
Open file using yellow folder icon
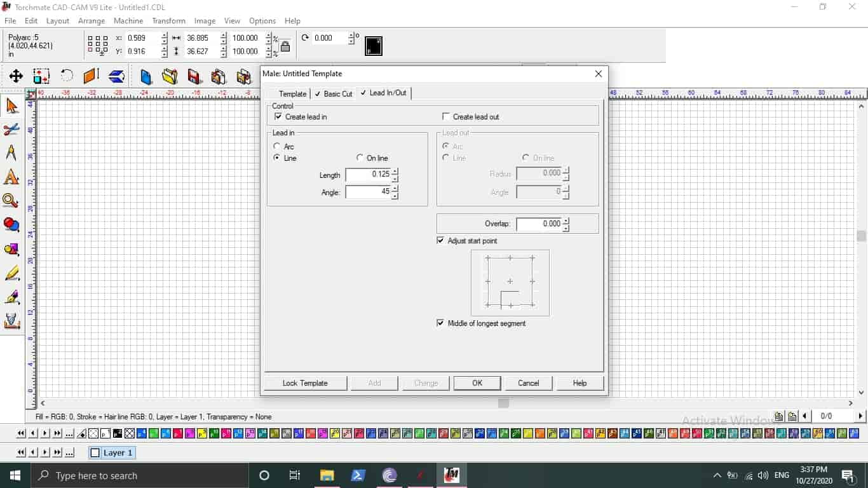pyautogui.click(x=170, y=77)
